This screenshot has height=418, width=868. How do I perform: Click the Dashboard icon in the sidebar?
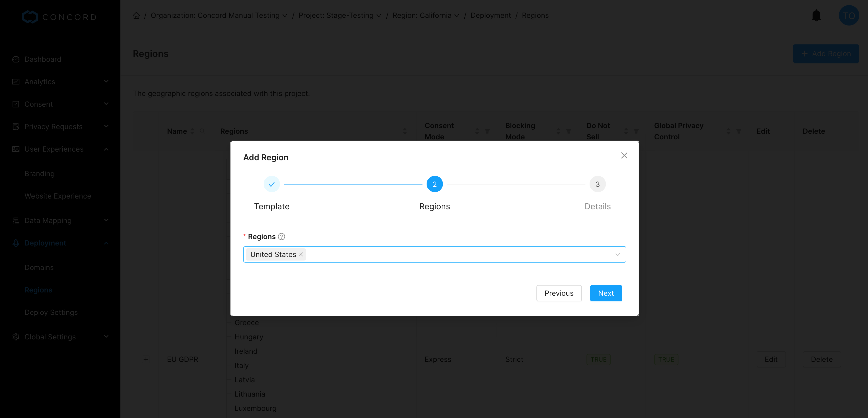16,59
